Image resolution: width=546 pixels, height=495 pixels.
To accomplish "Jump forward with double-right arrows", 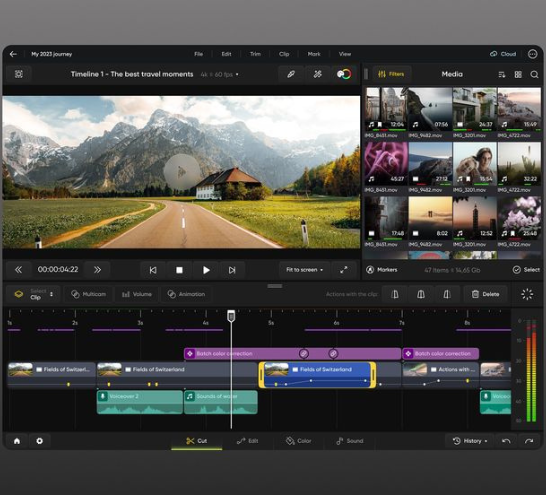I will (x=98, y=270).
